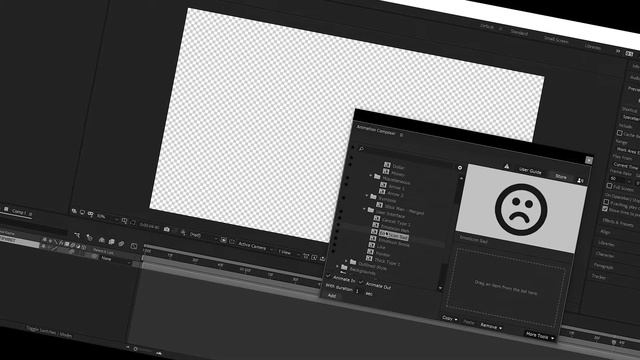Switch to the Libraries workspace

tap(593, 47)
